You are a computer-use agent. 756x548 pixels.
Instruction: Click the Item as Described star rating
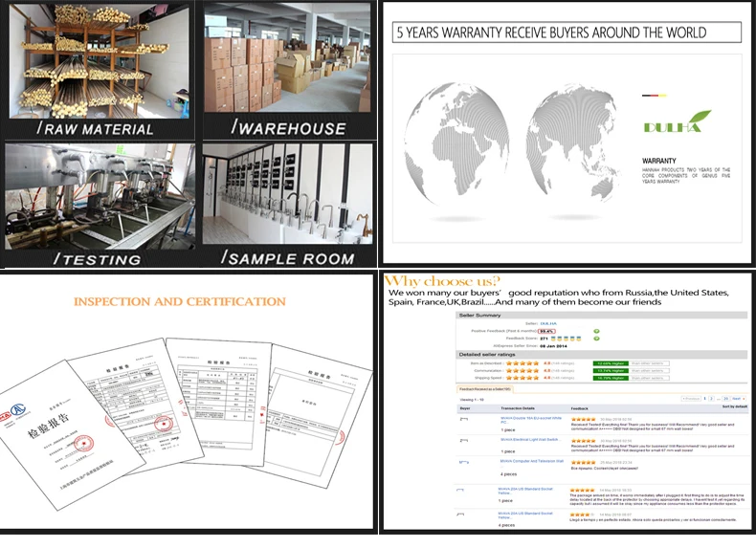tap(523, 363)
